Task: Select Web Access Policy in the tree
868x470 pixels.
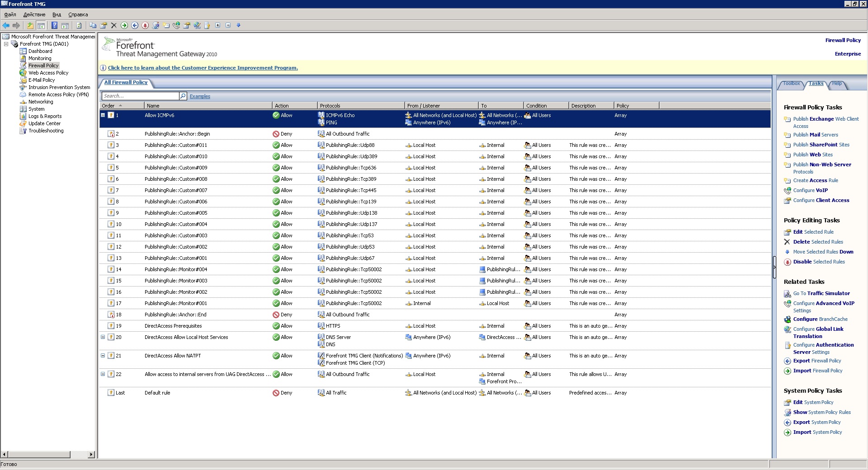Action: click(48, 73)
